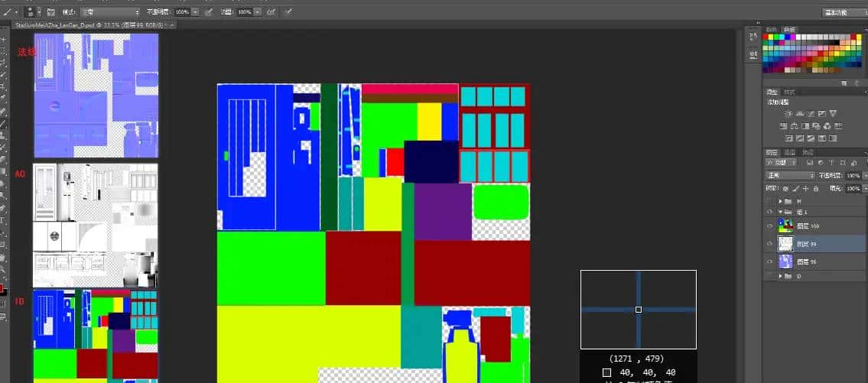Screen dimensions: 868x383
Task: Filter layers list by pixel layers
Action: 811,162
